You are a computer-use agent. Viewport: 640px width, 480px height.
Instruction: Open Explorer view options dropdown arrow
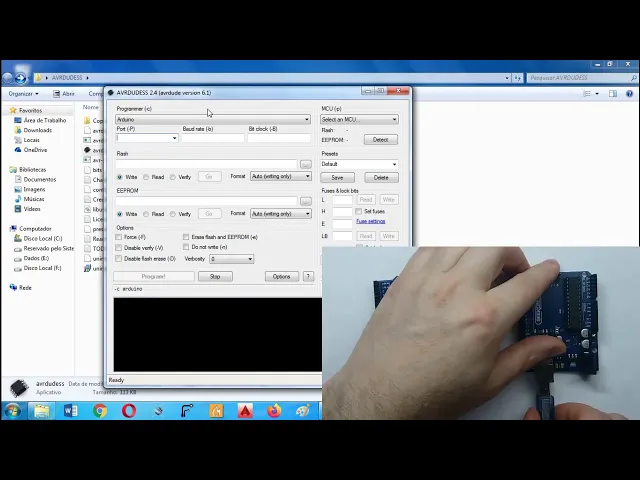(x=597, y=94)
